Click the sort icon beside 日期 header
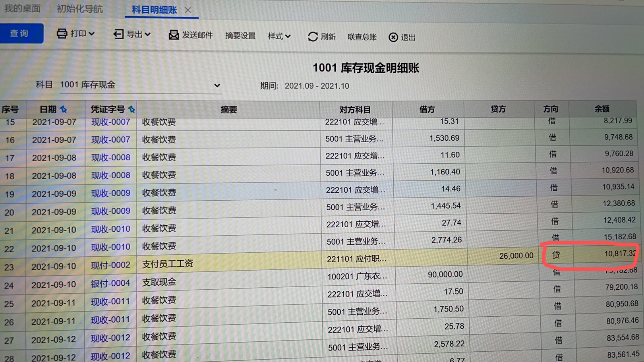This screenshot has width=644, height=362. [x=64, y=109]
